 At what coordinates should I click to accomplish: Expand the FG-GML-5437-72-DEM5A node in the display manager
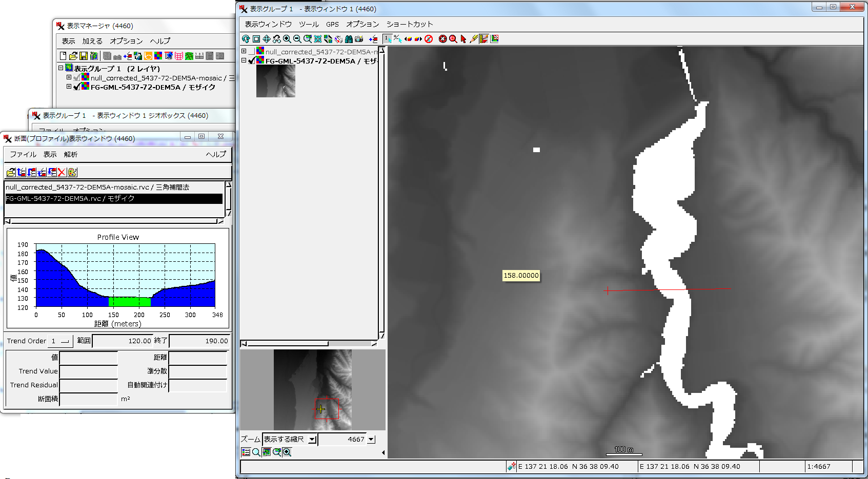click(x=69, y=87)
